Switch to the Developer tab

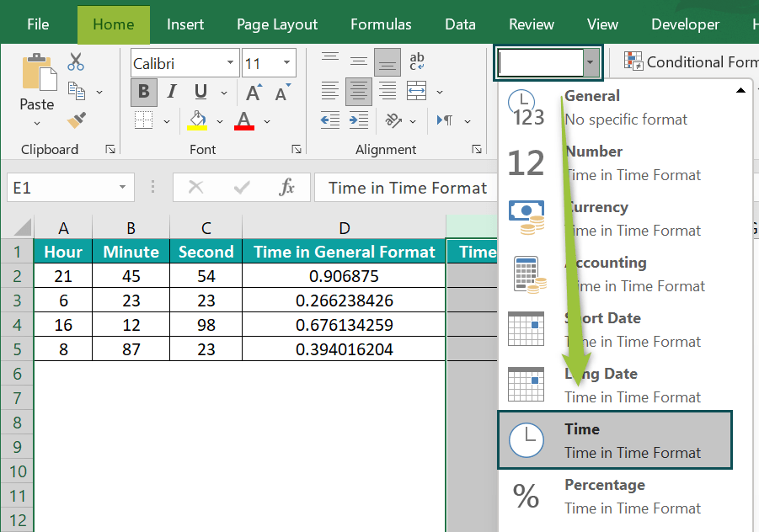685,24
